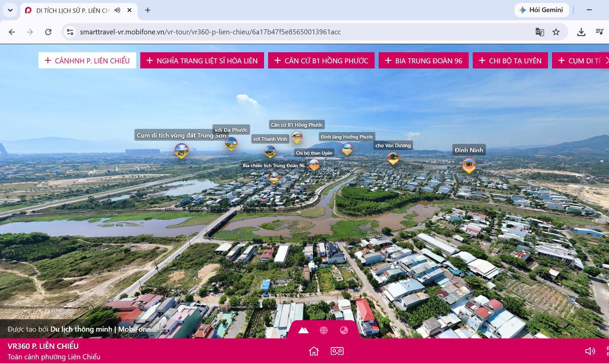Bookmark this page with star icon

[556, 32]
